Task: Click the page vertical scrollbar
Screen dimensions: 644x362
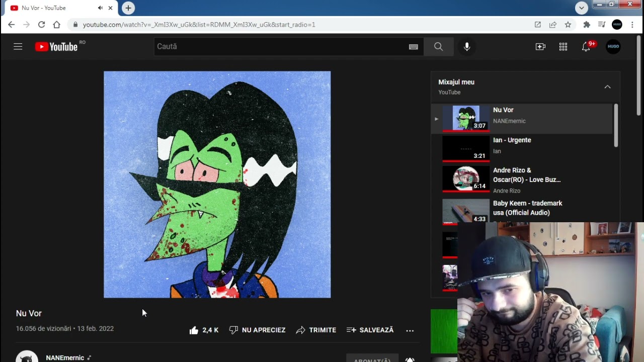Action: 639,75
